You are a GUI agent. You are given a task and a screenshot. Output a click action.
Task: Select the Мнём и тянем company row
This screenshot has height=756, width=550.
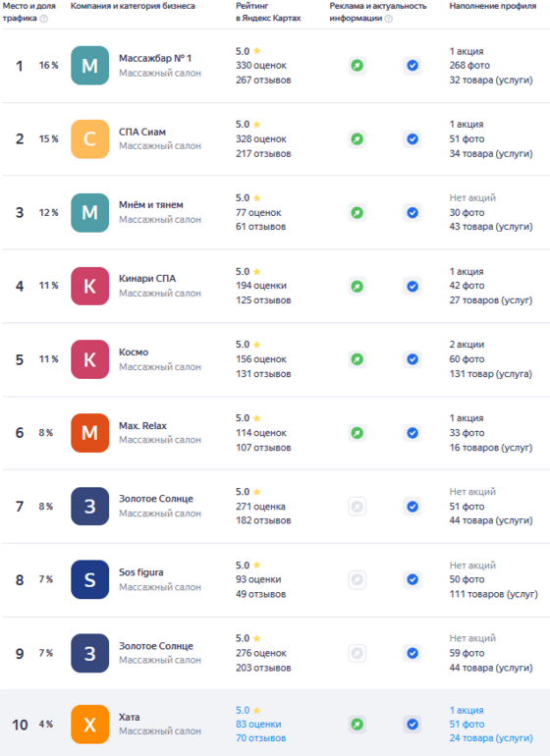click(x=276, y=213)
